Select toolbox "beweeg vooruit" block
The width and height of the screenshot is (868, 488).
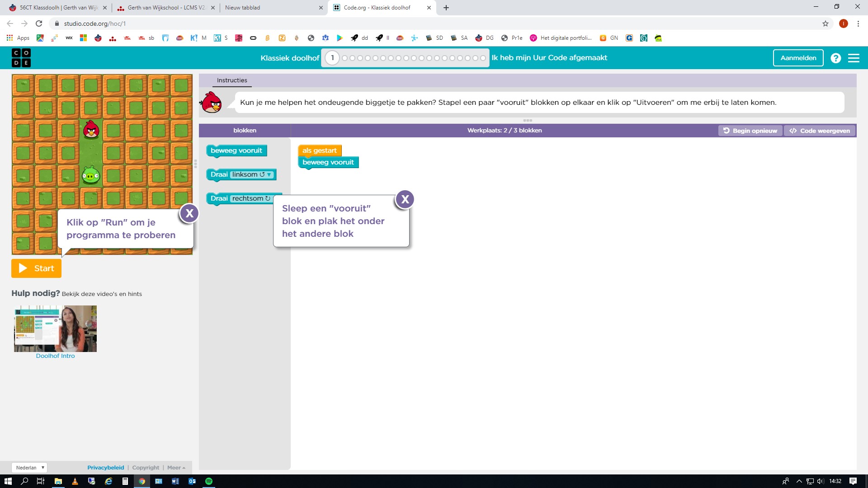point(236,150)
